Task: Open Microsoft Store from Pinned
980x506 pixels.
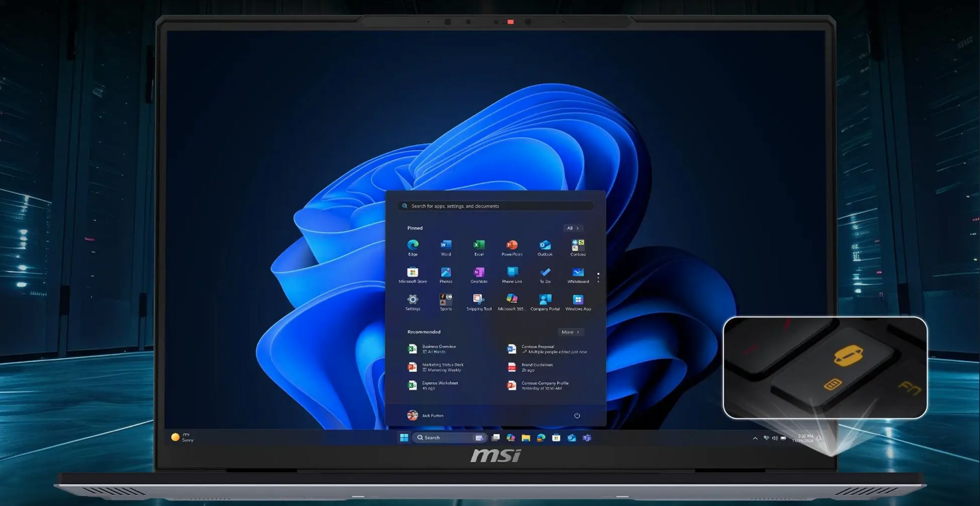Action: [x=413, y=275]
